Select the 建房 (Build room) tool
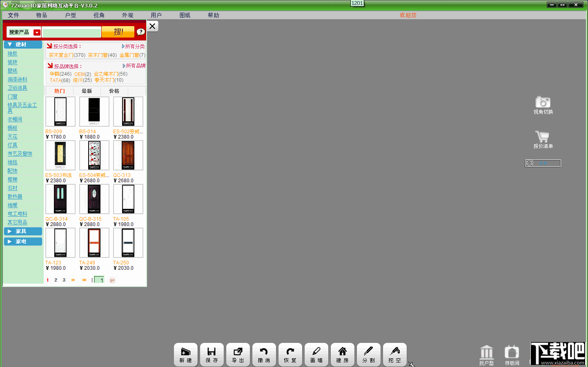Viewport: 588px width, 367px height. pyautogui.click(x=343, y=354)
